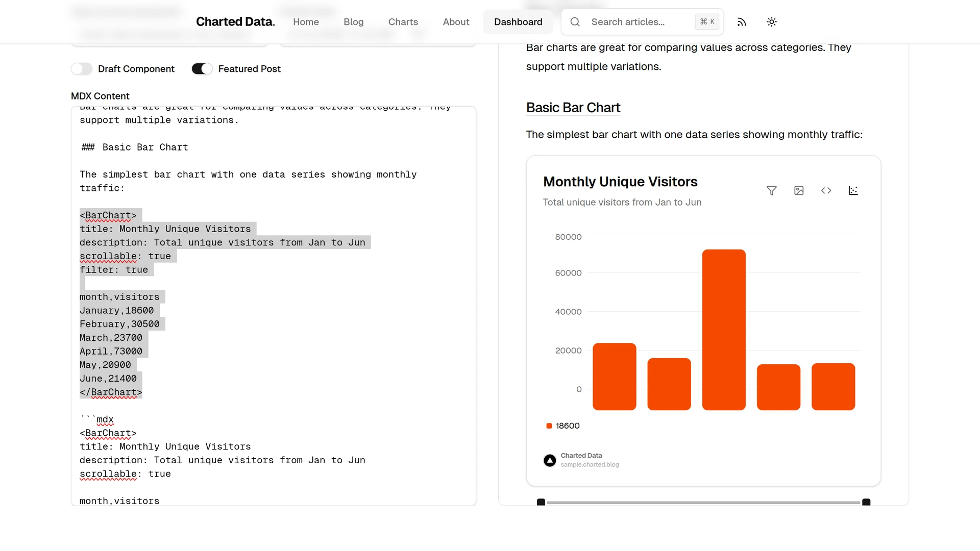Show chart code with the brackets icon
980x551 pixels.
pyautogui.click(x=826, y=191)
